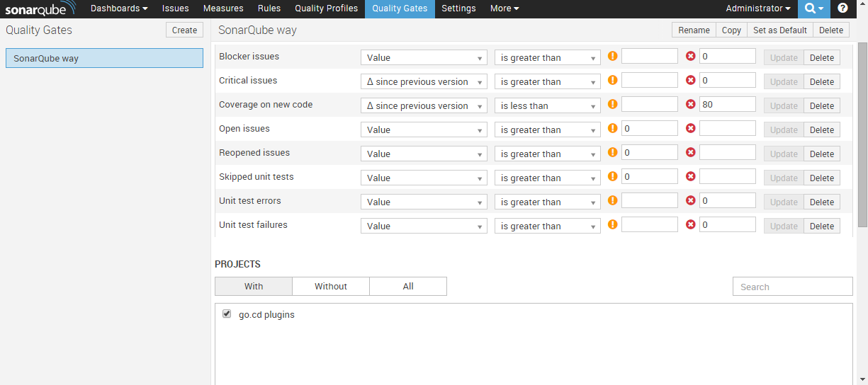Delete the SonarQube way quality gate
Viewport: 868px width, 385px height.
click(x=831, y=30)
